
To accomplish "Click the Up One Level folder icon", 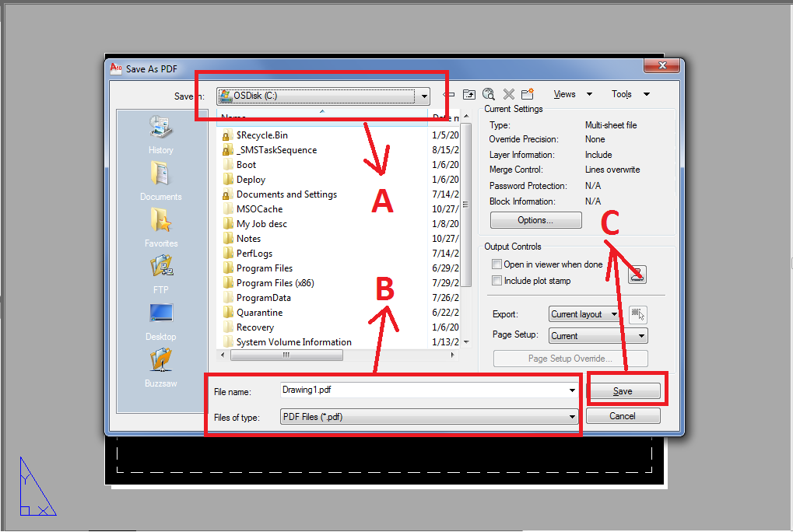I will point(468,93).
